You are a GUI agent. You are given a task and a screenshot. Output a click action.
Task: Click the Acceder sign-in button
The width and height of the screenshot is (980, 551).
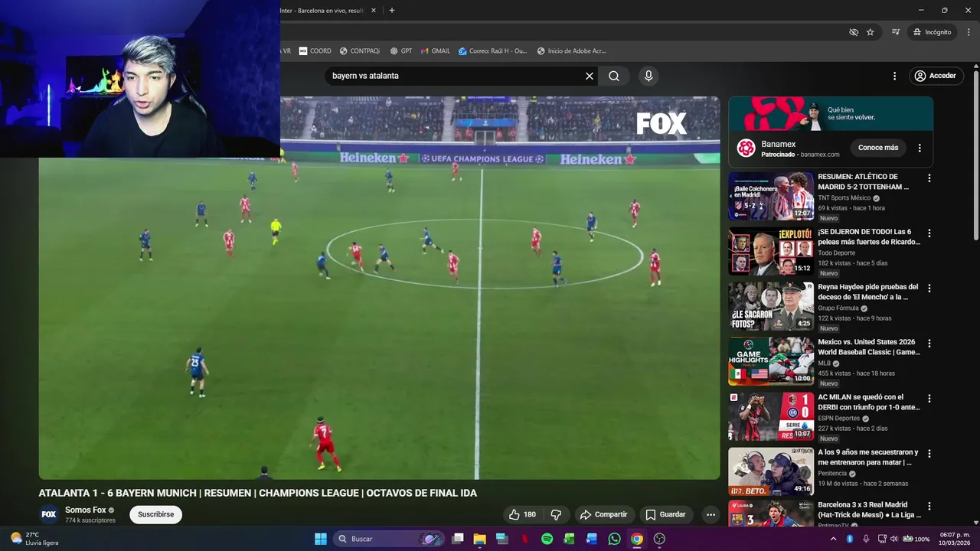(935, 76)
